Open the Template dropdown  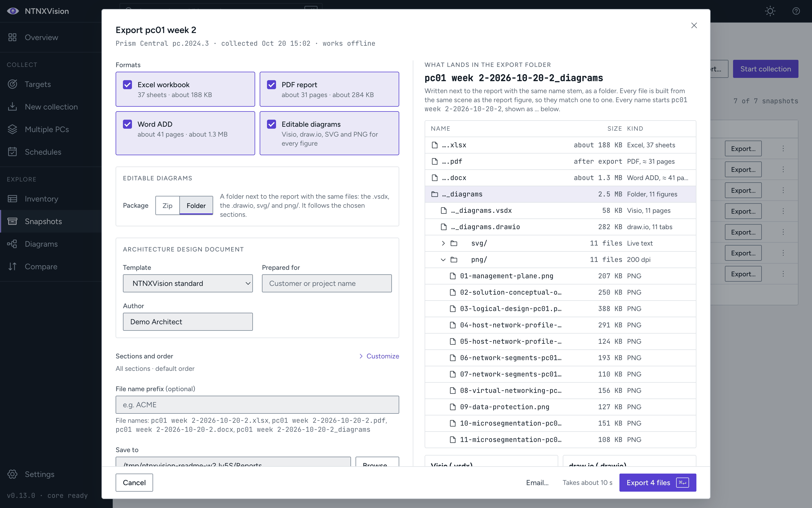(187, 283)
